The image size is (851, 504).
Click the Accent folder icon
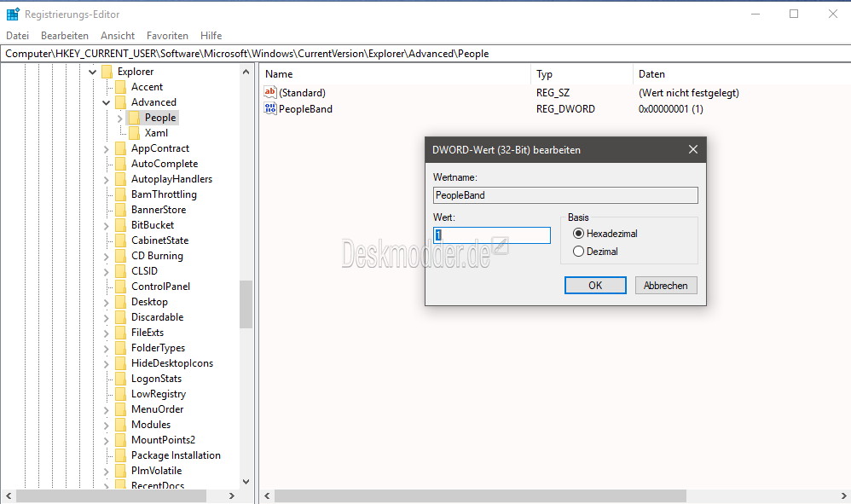[120, 87]
